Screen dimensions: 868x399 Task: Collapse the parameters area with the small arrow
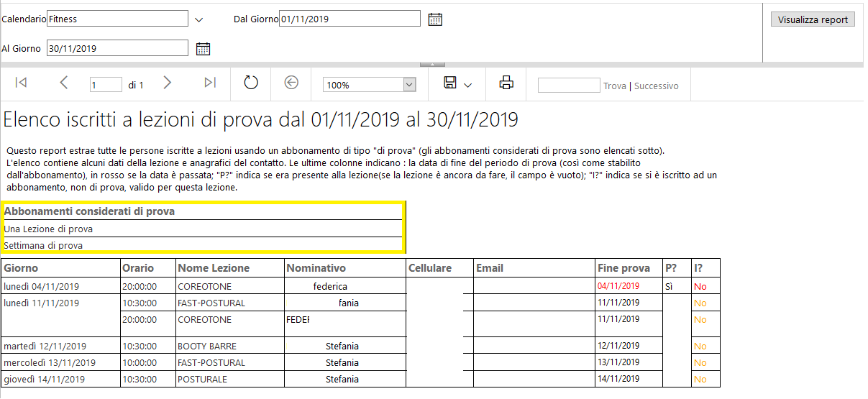tap(432, 65)
